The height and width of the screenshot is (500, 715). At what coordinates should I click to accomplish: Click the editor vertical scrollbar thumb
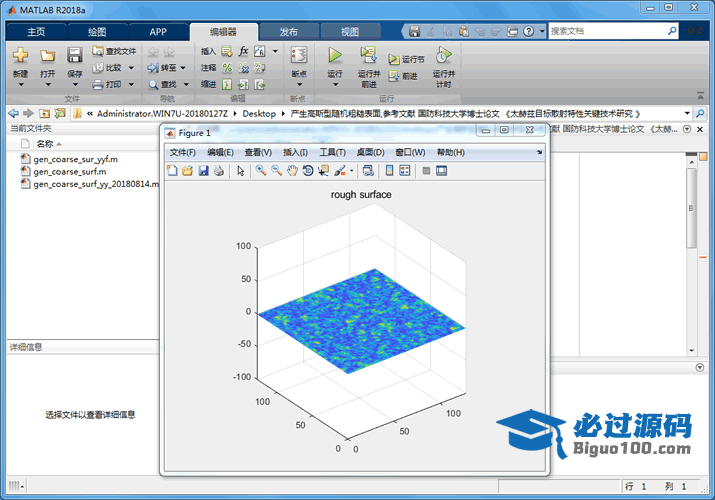coord(691,208)
